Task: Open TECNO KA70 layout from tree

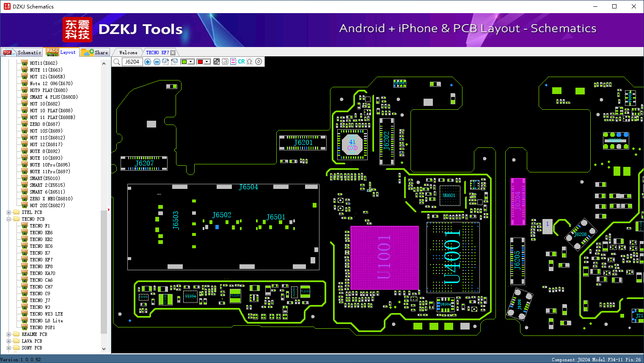Action: 42,273
